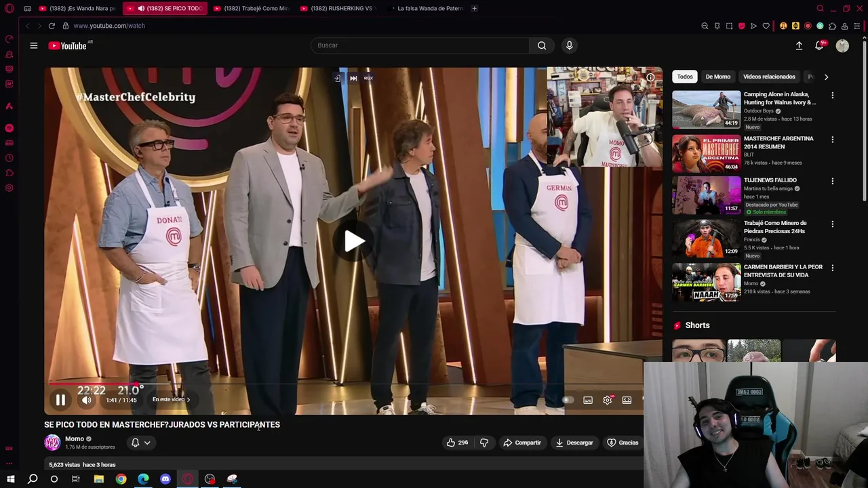Switch to the 'Trabajé Como Min' browser tab
Screen dimensions: 868x488
[250, 8]
